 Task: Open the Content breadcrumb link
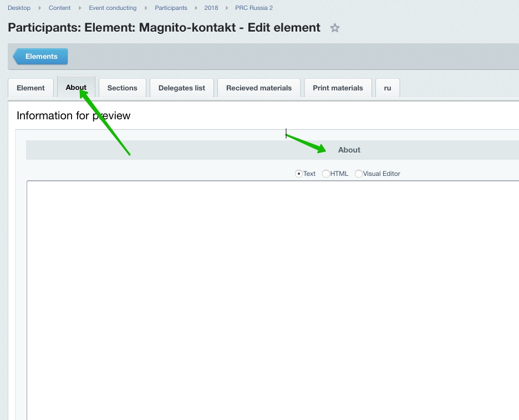pyautogui.click(x=59, y=8)
